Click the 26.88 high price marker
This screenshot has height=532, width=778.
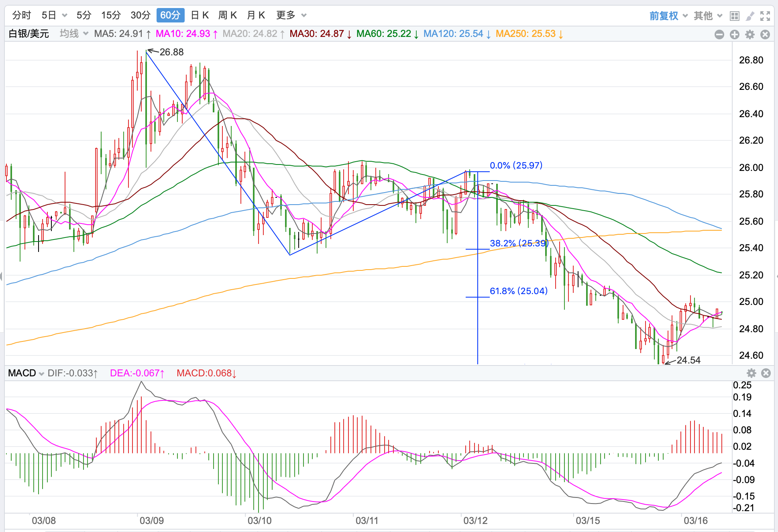click(171, 52)
